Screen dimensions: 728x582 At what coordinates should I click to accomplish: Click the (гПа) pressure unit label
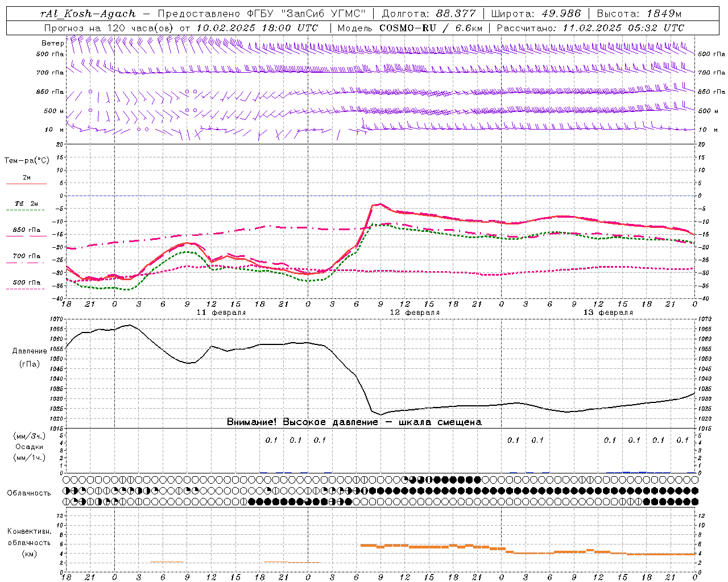[28, 364]
